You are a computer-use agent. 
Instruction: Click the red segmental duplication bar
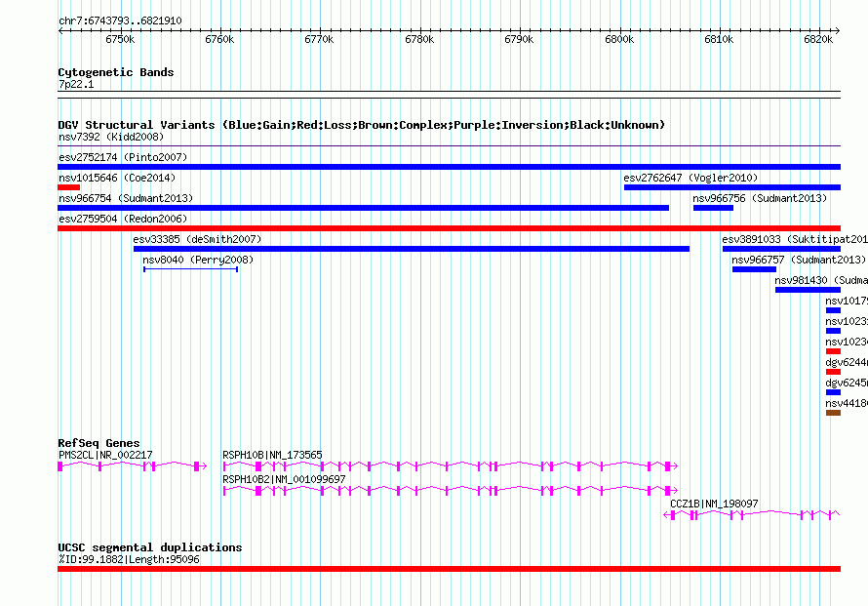[449, 569]
